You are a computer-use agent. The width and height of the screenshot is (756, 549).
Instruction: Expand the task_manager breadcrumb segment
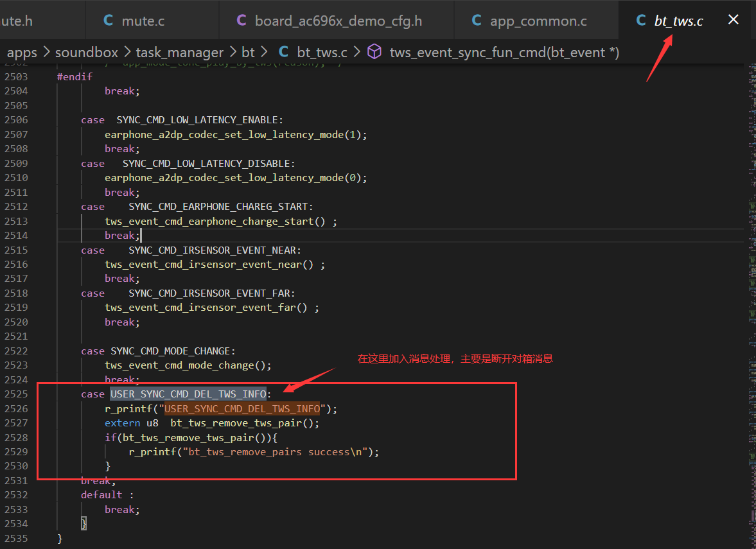[x=179, y=53]
